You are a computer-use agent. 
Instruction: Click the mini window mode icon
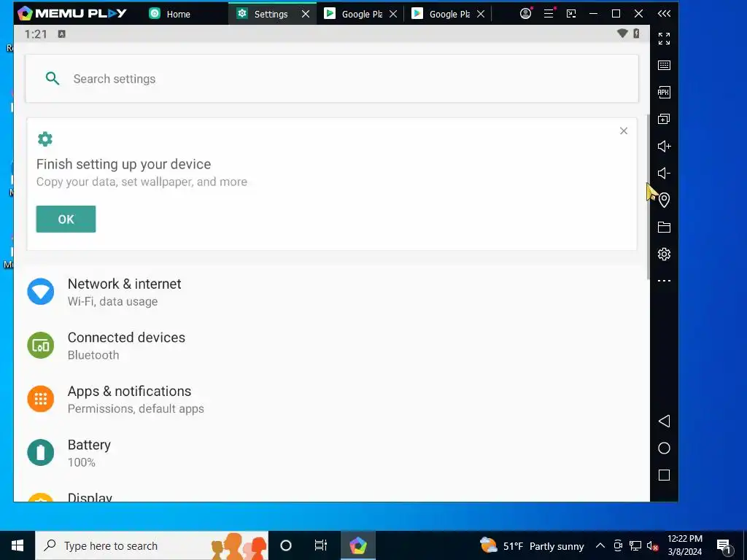(570, 13)
